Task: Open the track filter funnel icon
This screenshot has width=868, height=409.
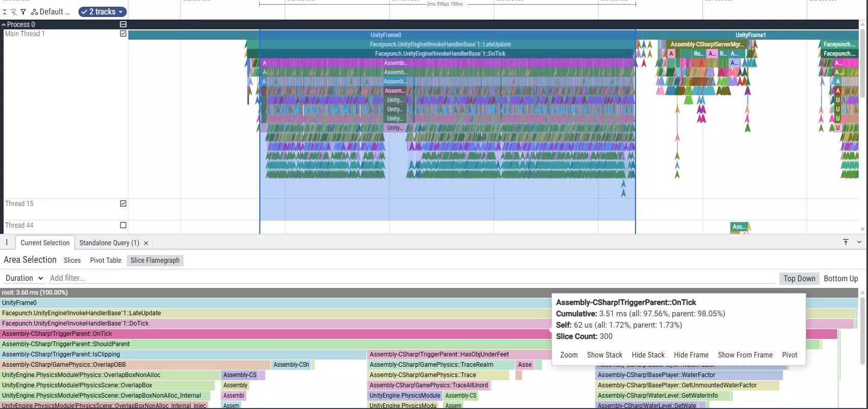Action: tap(23, 12)
